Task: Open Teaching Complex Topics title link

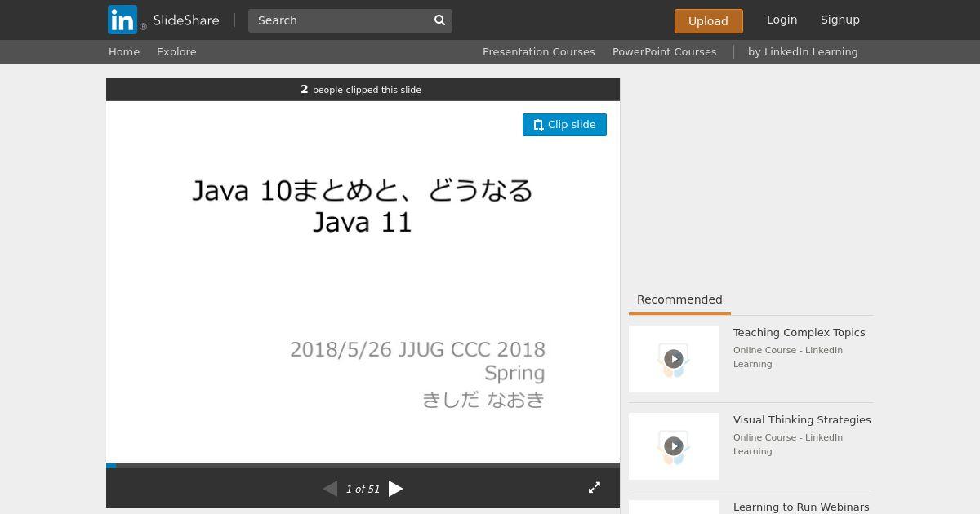Action: (x=799, y=332)
